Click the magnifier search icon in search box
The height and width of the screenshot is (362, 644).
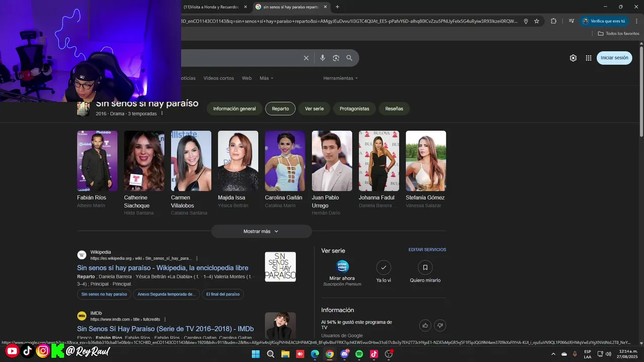click(349, 58)
